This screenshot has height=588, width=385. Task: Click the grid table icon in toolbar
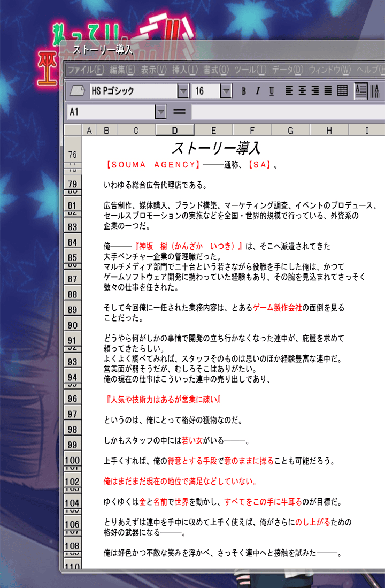click(342, 91)
